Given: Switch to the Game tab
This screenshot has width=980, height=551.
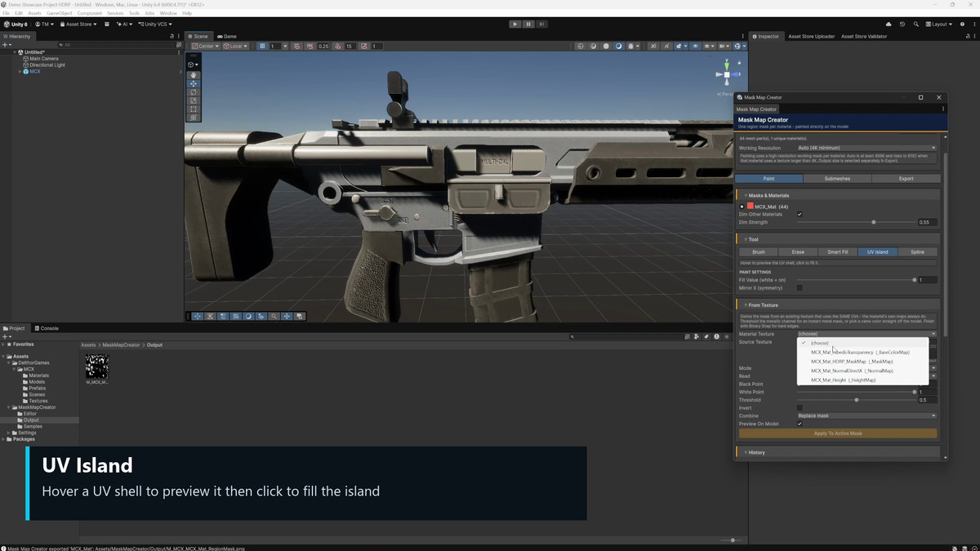Looking at the screenshot, I should pos(227,36).
